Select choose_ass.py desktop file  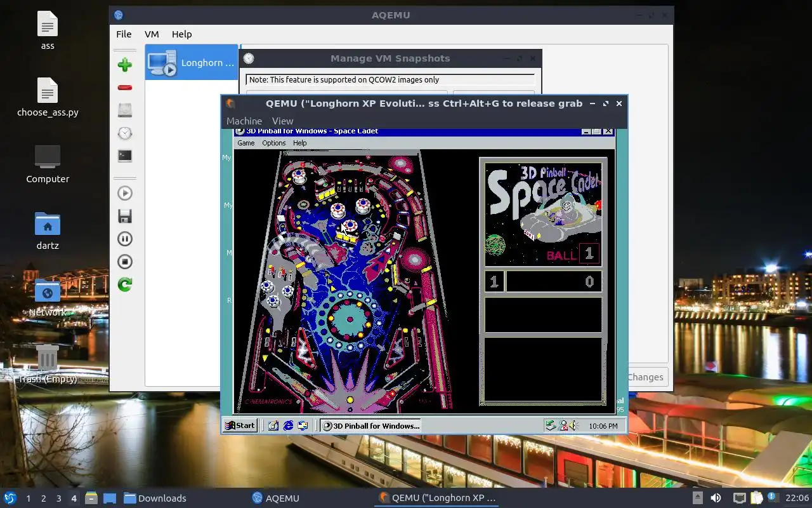pyautogui.click(x=48, y=97)
